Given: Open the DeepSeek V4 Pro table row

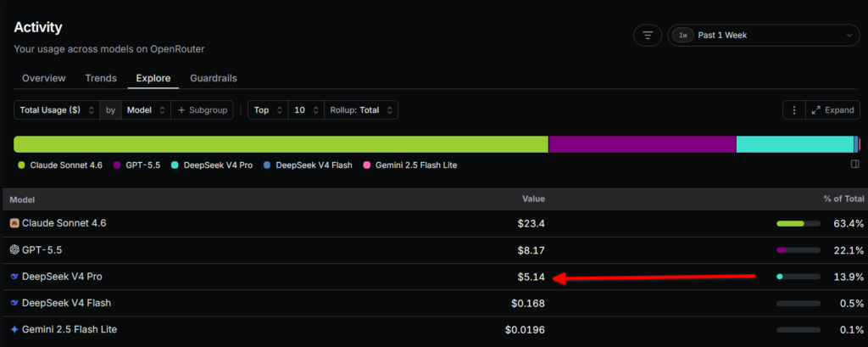Looking at the screenshot, I should pos(434,277).
